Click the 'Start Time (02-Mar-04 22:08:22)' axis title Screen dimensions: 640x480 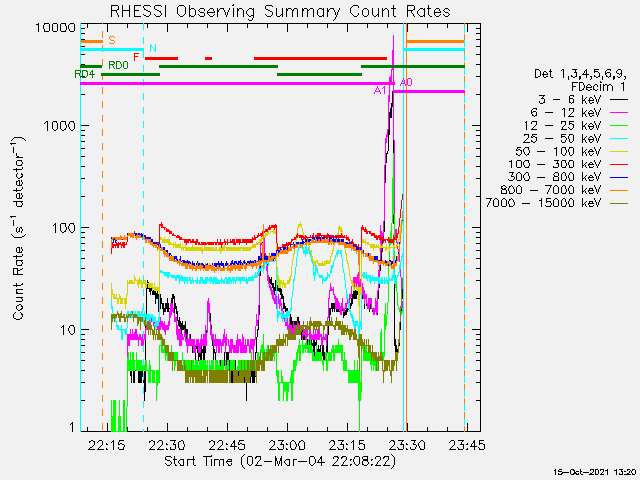(x=280, y=462)
